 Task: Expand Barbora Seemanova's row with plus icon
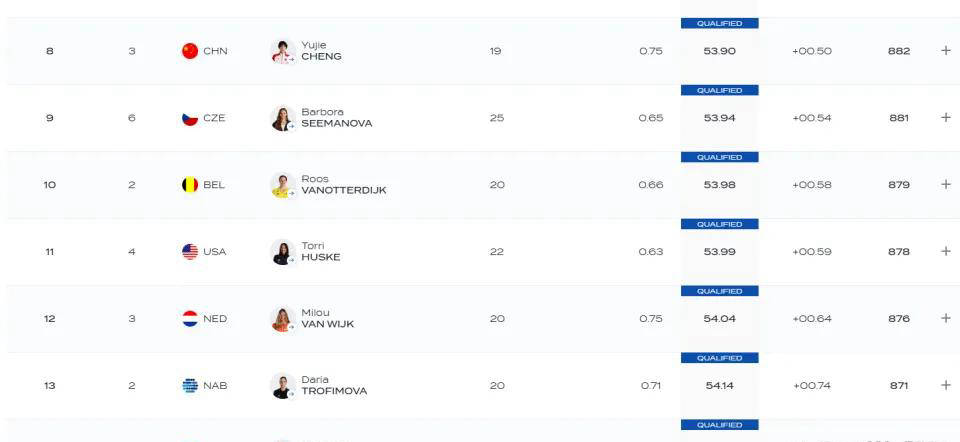(945, 118)
